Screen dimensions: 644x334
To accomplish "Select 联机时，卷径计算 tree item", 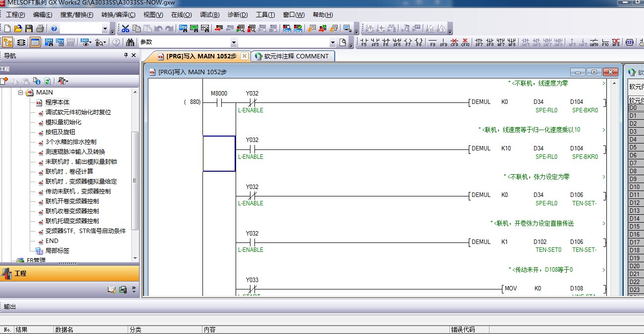I will 69,172.
